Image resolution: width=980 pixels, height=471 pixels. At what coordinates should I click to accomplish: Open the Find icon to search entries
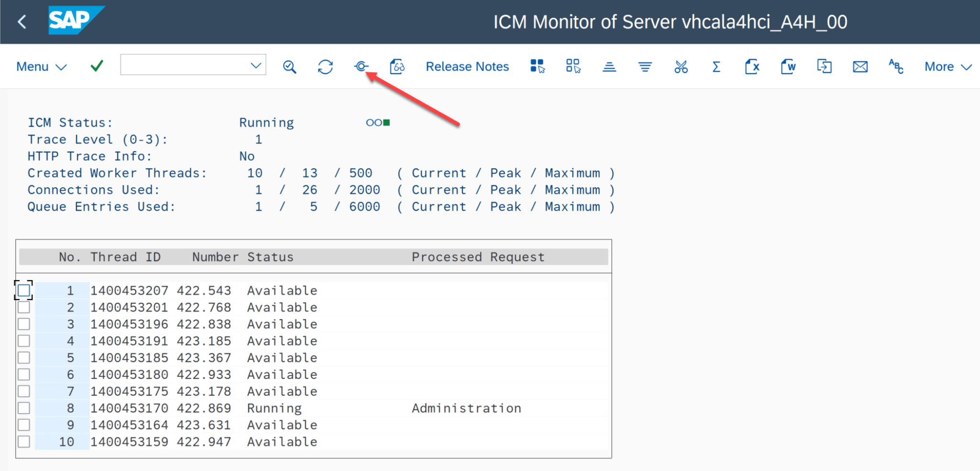(x=289, y=67)
